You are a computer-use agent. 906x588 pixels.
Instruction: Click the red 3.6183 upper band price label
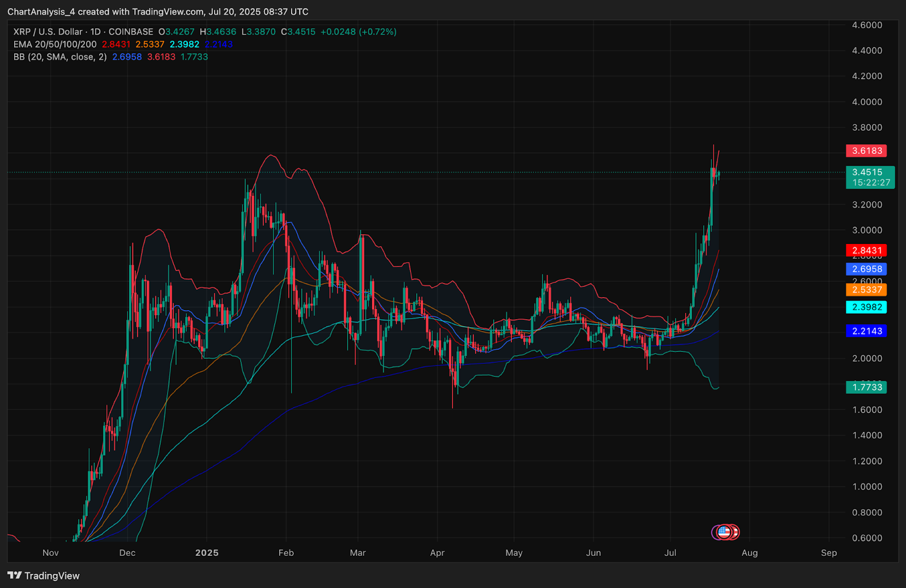866,151
